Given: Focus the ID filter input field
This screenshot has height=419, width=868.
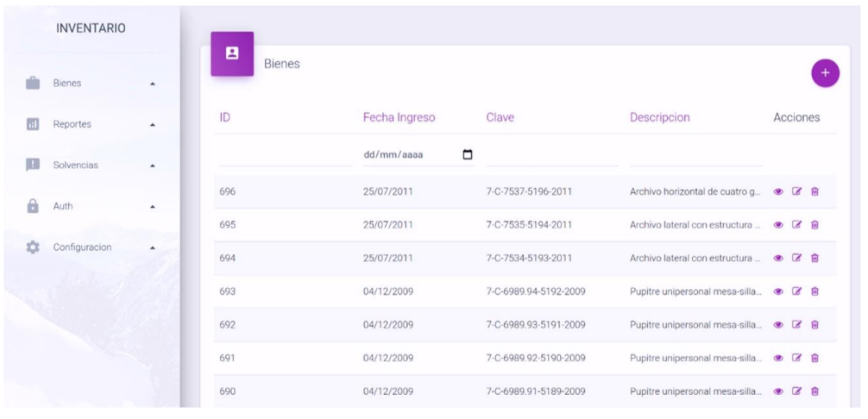Looking at the screenshot, I should [x=286, y=156].
